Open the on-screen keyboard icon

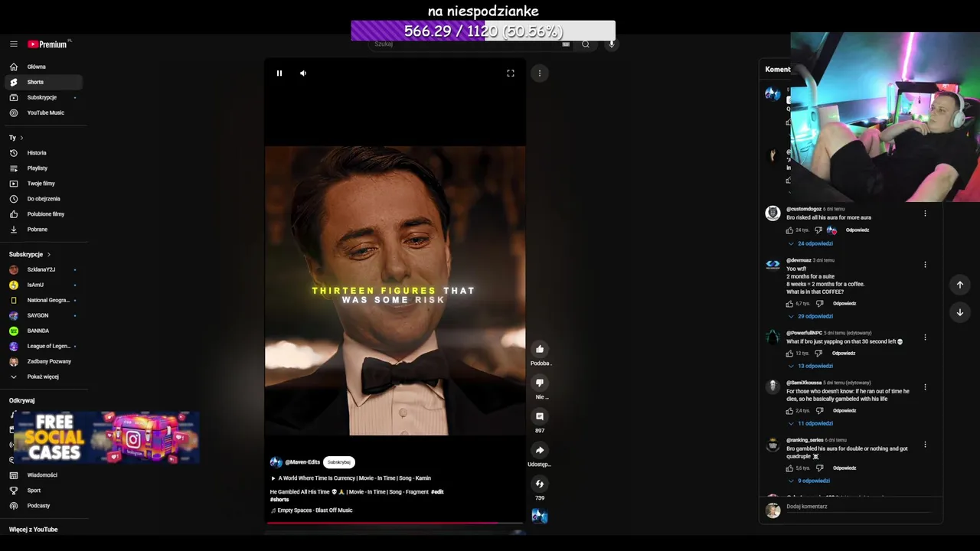click(566, 44)
